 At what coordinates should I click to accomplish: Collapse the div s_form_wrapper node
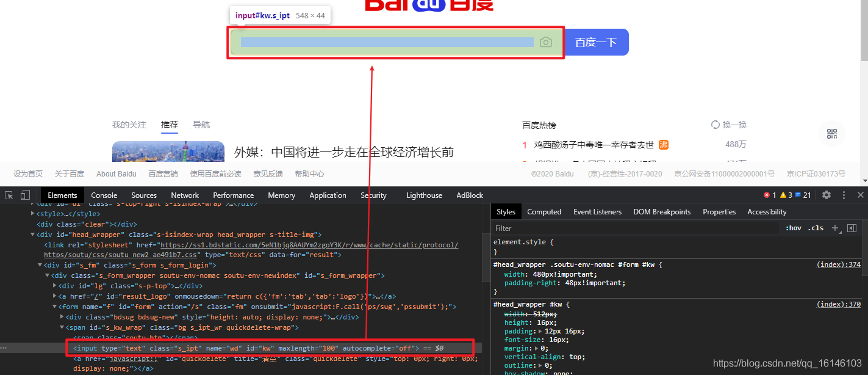click(48, 275)
